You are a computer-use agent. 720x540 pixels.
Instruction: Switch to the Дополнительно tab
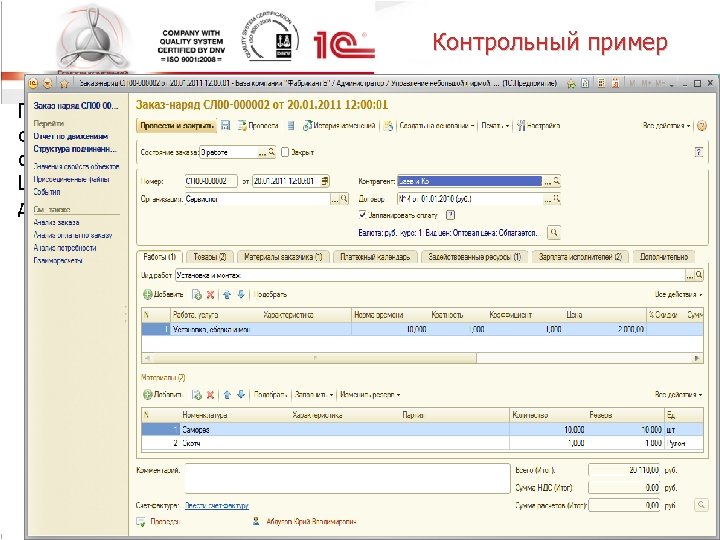(664, 257)
